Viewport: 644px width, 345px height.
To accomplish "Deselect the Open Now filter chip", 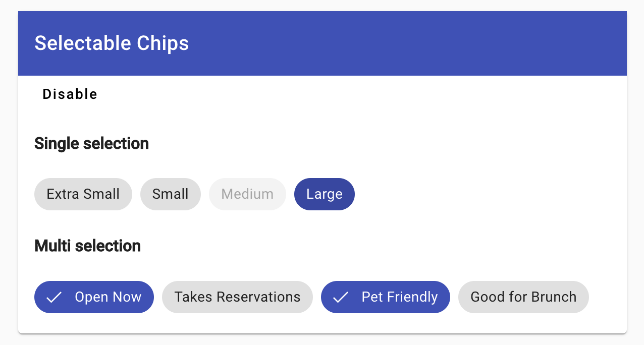I will tap(94, 297).
